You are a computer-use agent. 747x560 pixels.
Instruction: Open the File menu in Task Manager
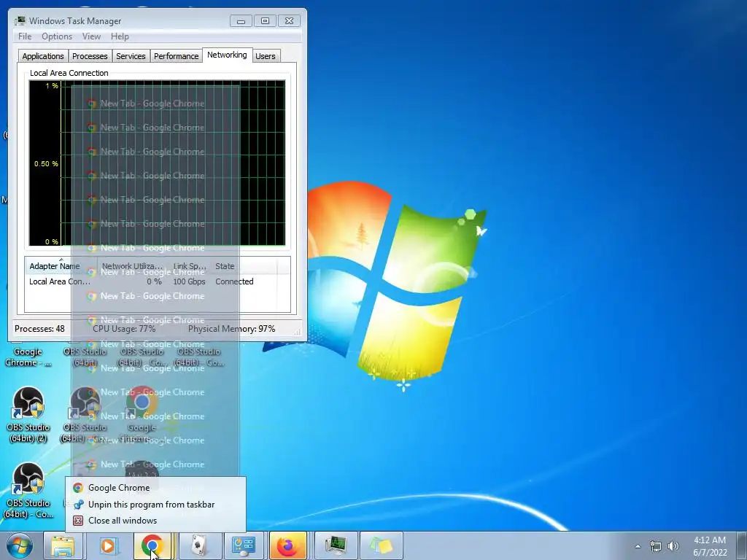coord(25,36)
